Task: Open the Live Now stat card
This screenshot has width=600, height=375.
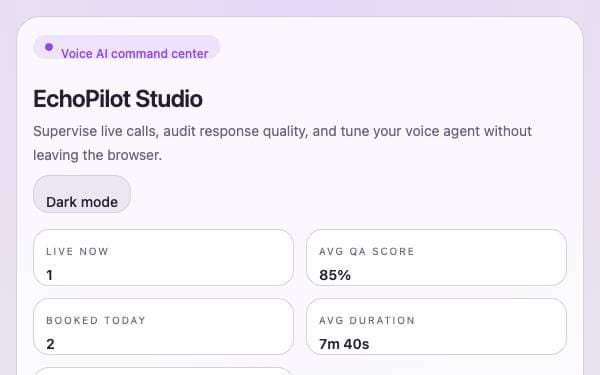Action: coord(163,258)
